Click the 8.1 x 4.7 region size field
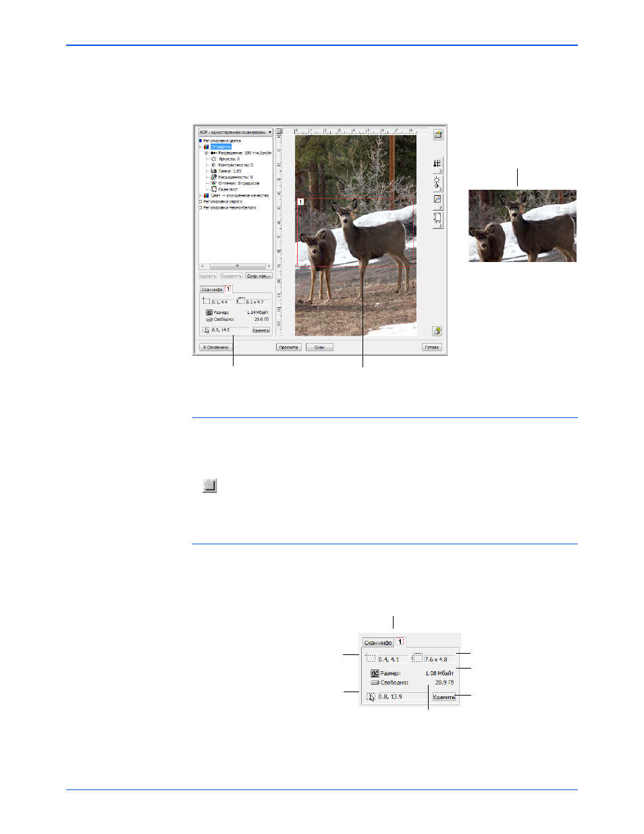Image resolution: width=644 pixels, height=834 pixels. pyautogui.click(x=257, y=302)
